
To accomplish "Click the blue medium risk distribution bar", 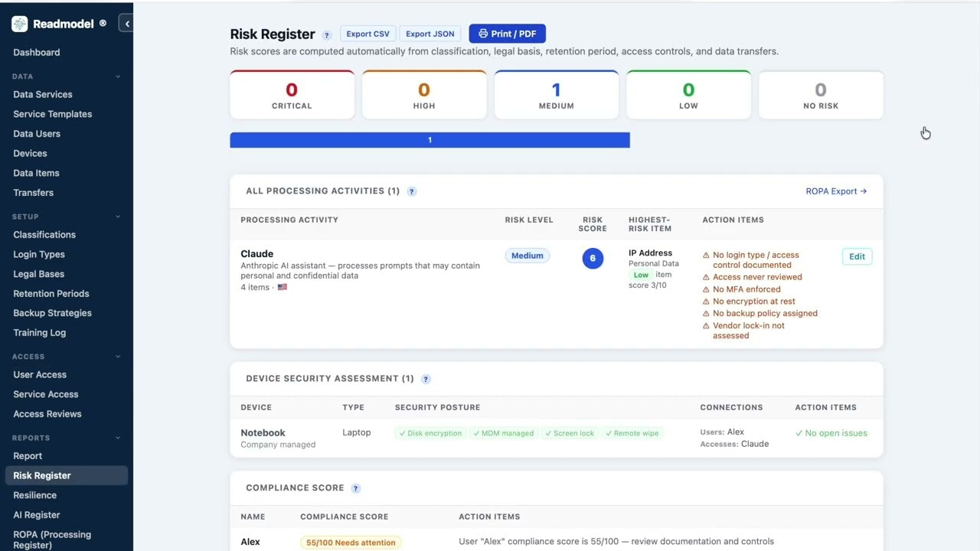I will (430, 140).
